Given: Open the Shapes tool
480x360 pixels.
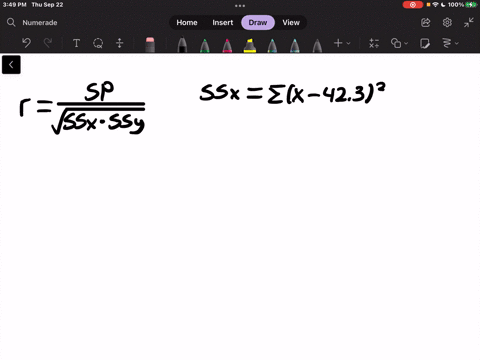Looking at the screenshot, I should [396, 43].
